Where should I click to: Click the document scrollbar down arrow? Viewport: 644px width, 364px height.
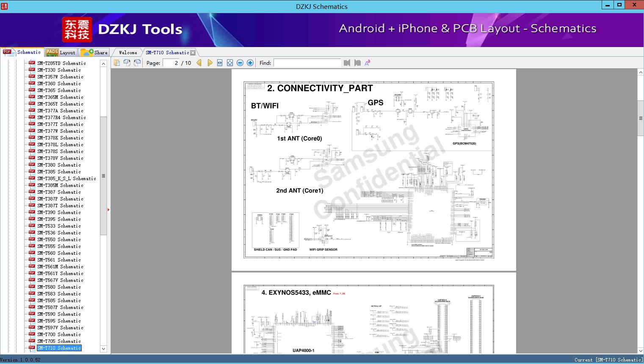[641, 350]
